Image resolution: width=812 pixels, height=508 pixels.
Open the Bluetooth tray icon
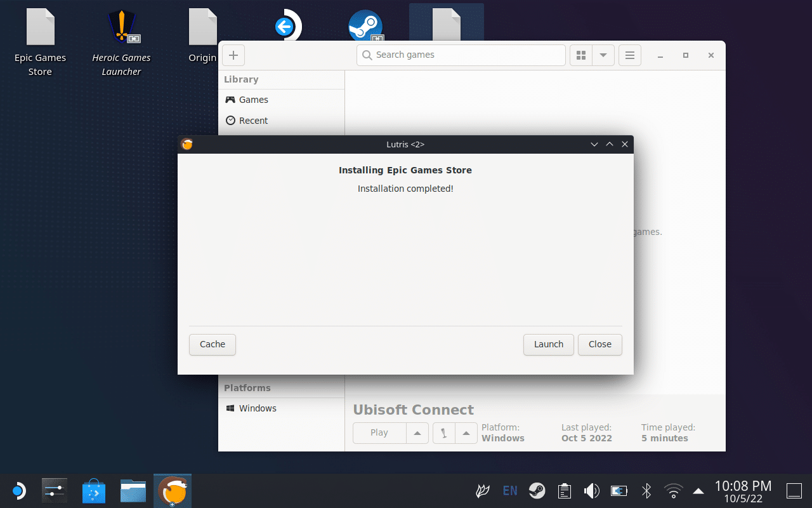[x=646, y=491]
